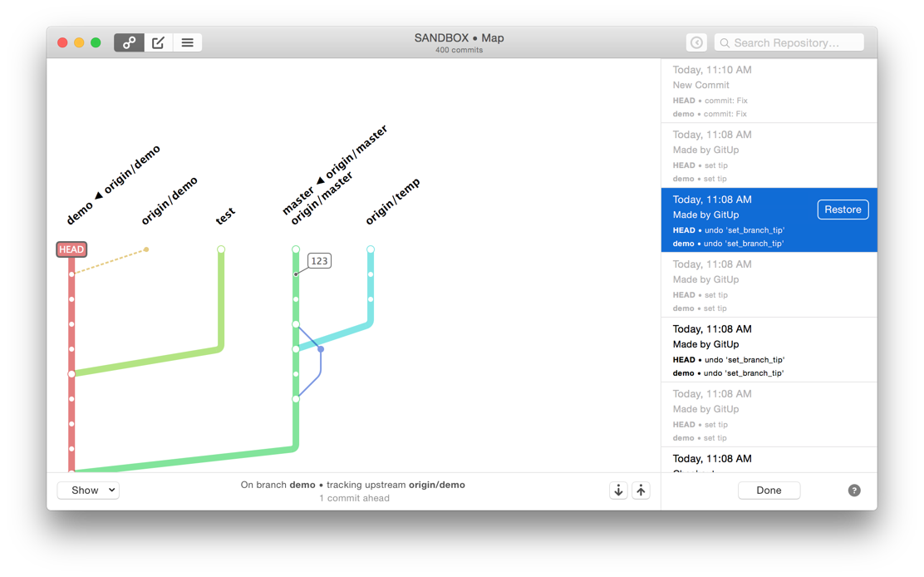Image resolution: width=924 pixels, height=577 pixels.
Task: Open the Commit view pencil icon
Action: tap(158, 42)
